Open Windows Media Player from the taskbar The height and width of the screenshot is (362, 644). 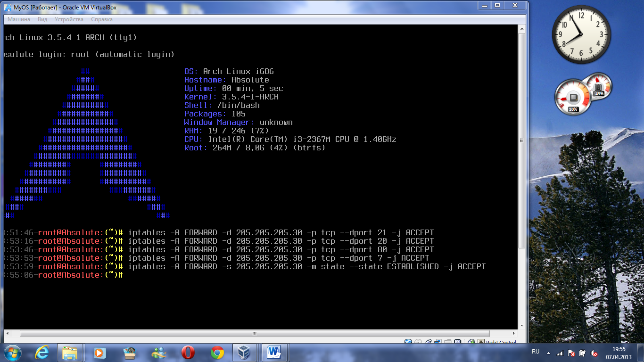[99, 353]
